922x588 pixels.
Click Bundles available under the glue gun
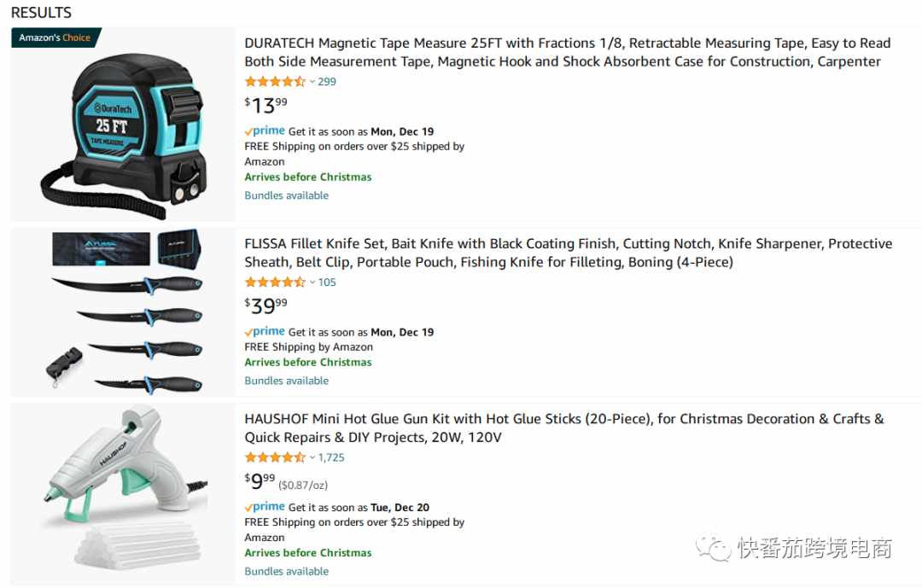pyautogui.click(x=286, y=571)
